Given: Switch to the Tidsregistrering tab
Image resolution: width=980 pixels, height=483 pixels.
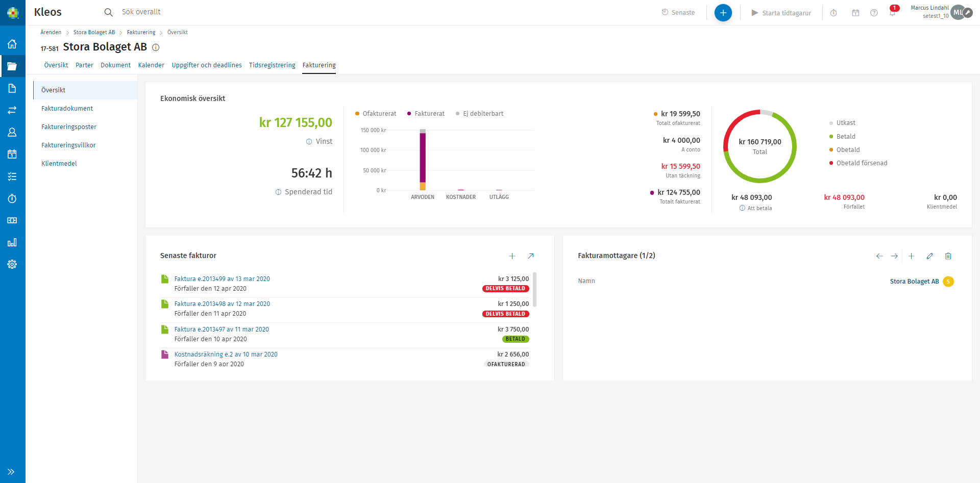Looking at the screenshot, I should click(x=272, y=65).
